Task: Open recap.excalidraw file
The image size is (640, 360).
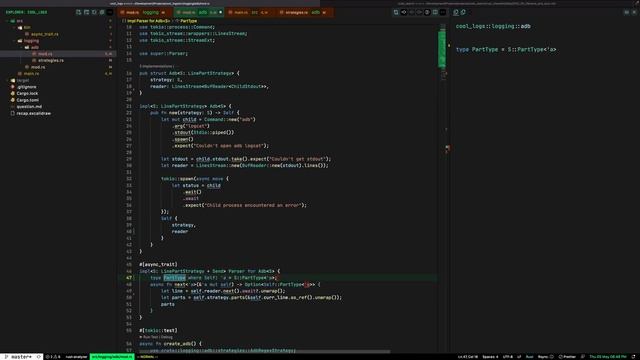Action: coord(33,113)
